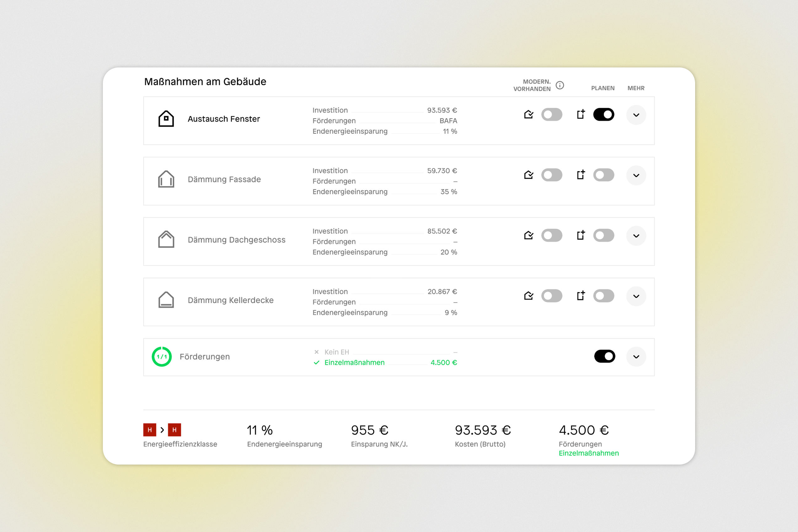Enable the modernization toggle for Dämmung Fassade

coord(552,175)
